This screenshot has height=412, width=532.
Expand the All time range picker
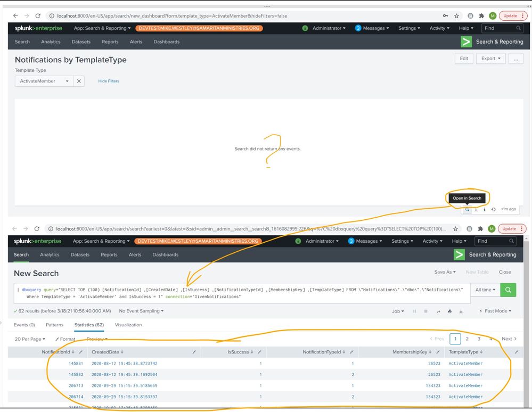click(485, 290)
